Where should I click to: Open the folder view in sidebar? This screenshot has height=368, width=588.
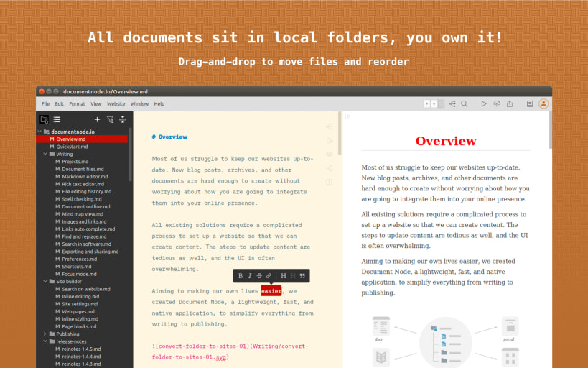pos(45,120)
